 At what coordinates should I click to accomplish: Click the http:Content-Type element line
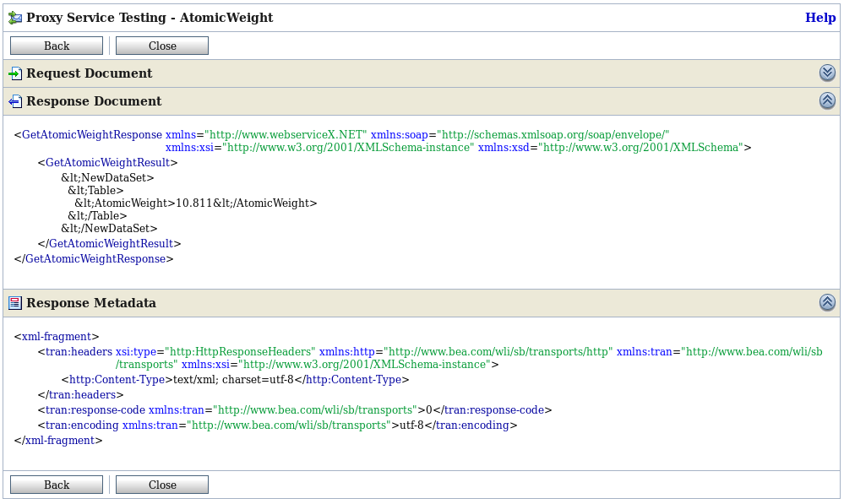(x=235, y=380)
